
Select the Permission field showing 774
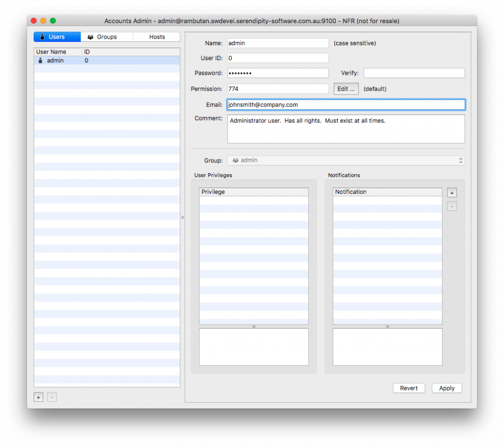point(278,89)
